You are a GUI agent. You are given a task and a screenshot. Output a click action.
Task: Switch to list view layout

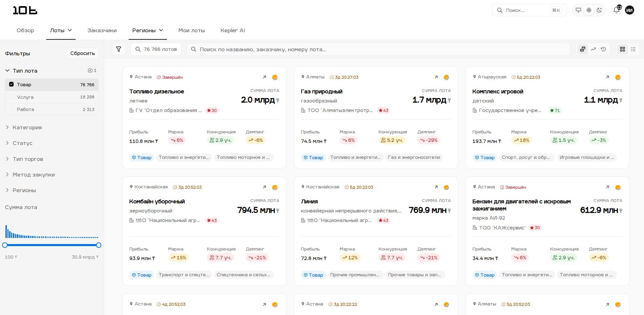pos(633,49)
